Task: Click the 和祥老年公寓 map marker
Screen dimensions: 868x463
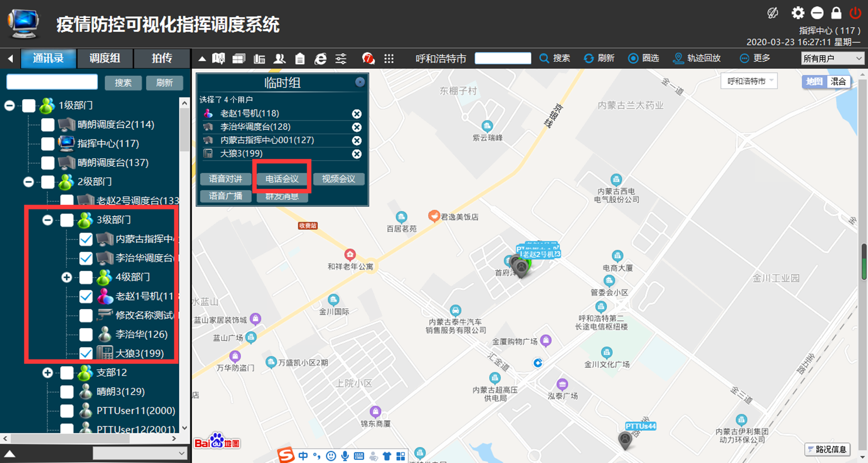Action: pos(350,254)
